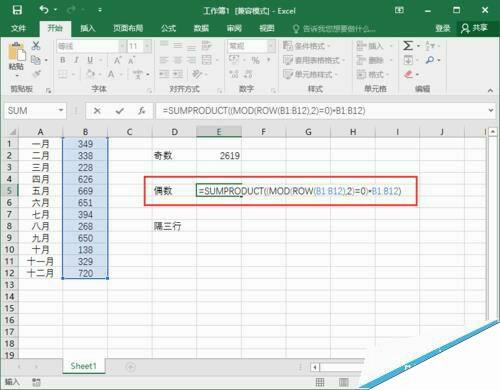The height and width of the screenshot is (390, 500).
Task: Click the Insert Function fx icon
Action: (x=142, y=111)
